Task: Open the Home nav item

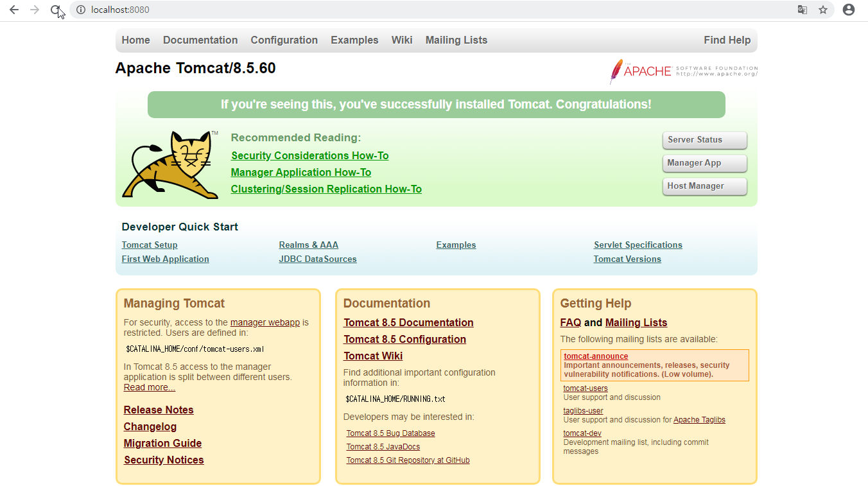Action: pos(136,40)
